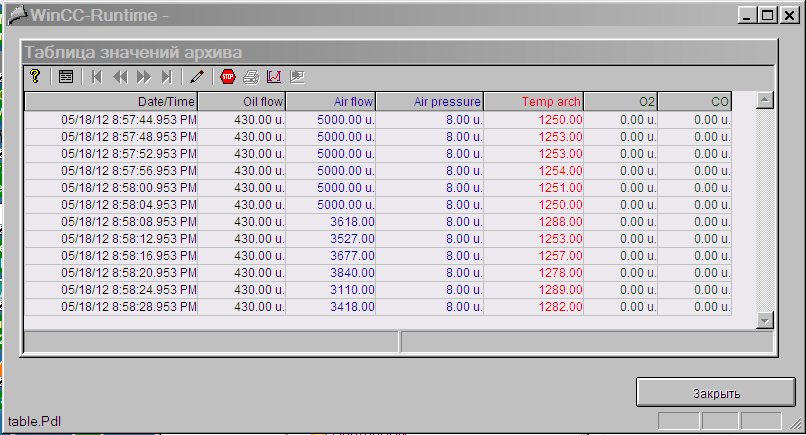
Task: Click Air flow value 3618.00
Action: 352,222
